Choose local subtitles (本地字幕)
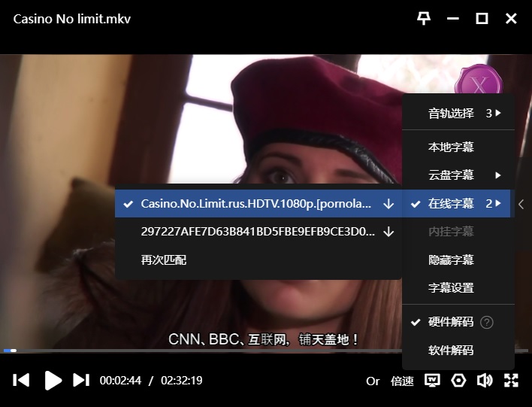Viewport: 532px width, 407px height. tap(451, 147)
